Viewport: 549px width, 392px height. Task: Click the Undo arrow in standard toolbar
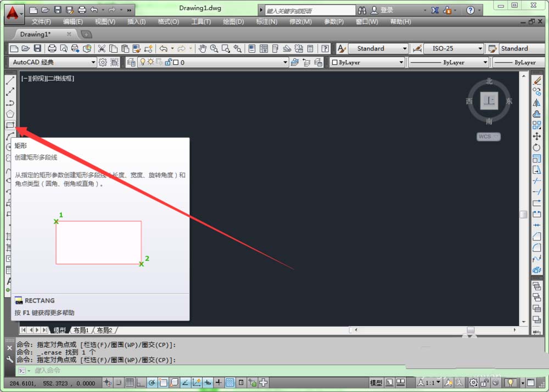pyautogui.click(x=163, y=48)
